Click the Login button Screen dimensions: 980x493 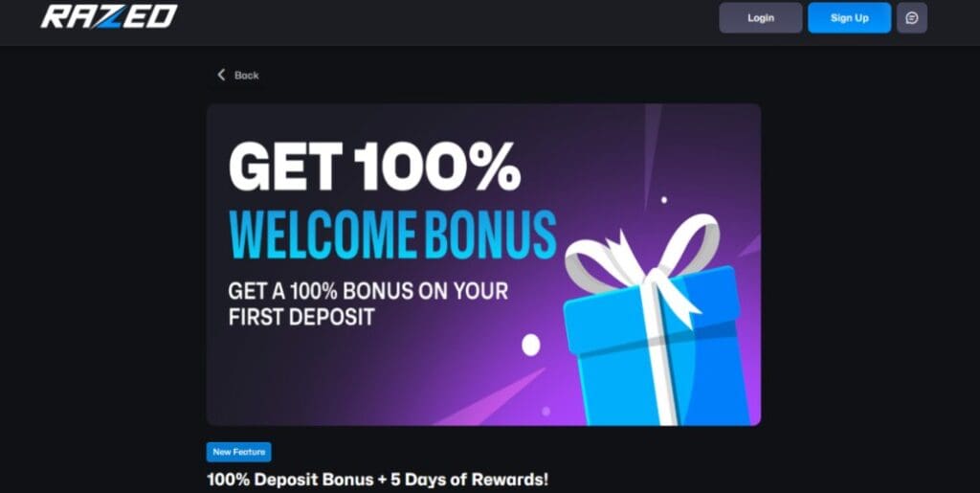(761, 18)
